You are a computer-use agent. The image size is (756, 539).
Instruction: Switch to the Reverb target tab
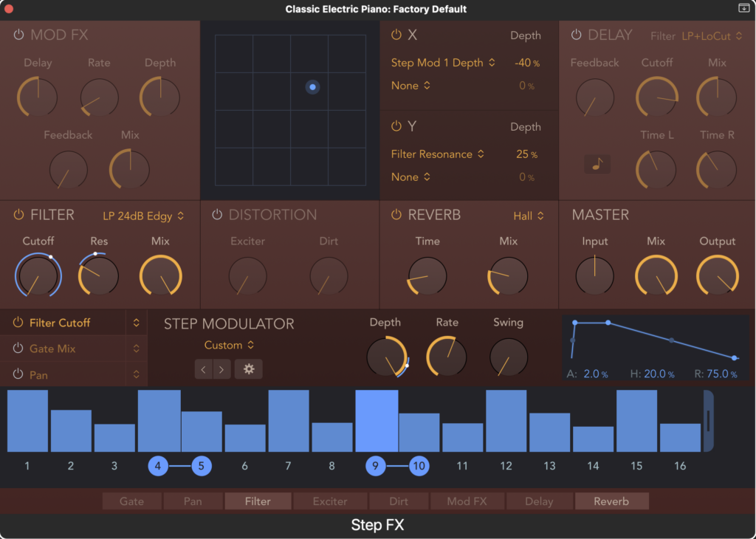tap(611, 501)
